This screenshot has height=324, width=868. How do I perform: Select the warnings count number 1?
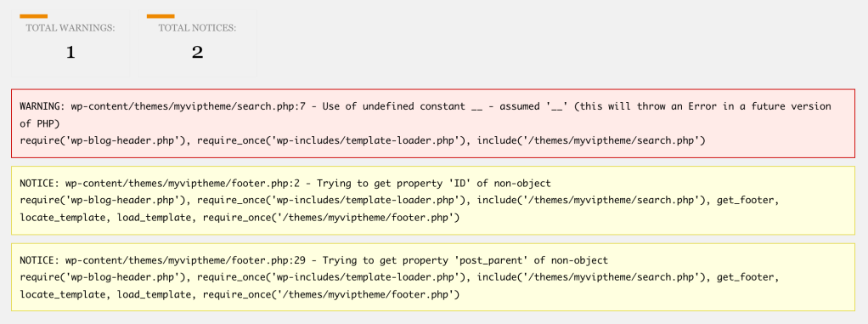[x=70, y=53]
